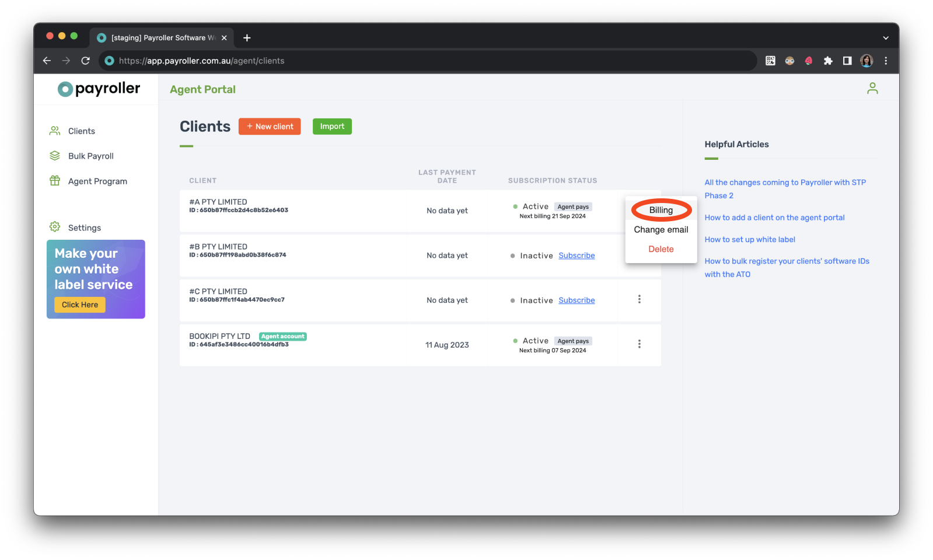This screenshot has height=560, width=933.
Task: Reload the page with browser refresh
Action: [86, 61]
